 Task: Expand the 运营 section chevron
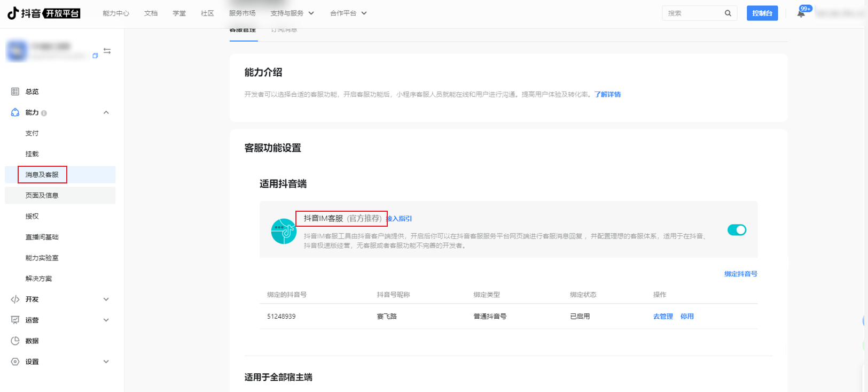pyautogui.click(x=106, y=320)
